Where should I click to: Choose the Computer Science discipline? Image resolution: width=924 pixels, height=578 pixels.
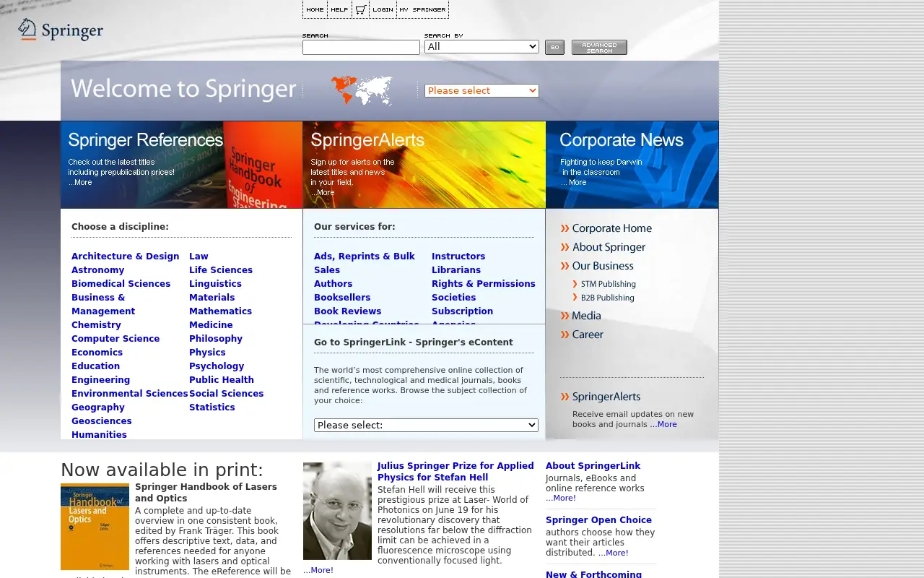(x=115, y=338)
